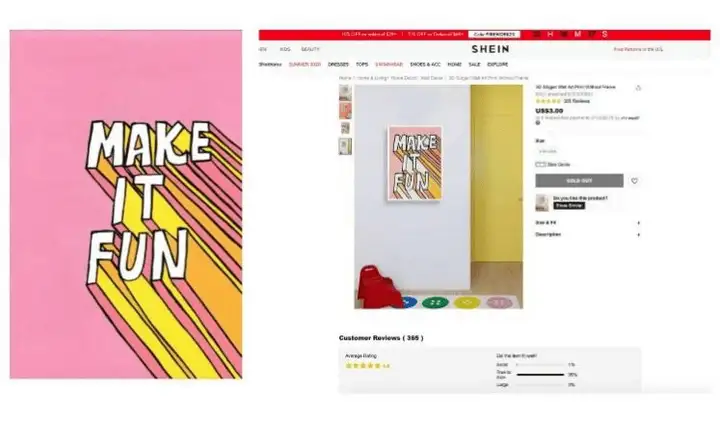This screenshot has width=720, height=443.
Task: Click the Show Similar button
Action: [569, 206]
